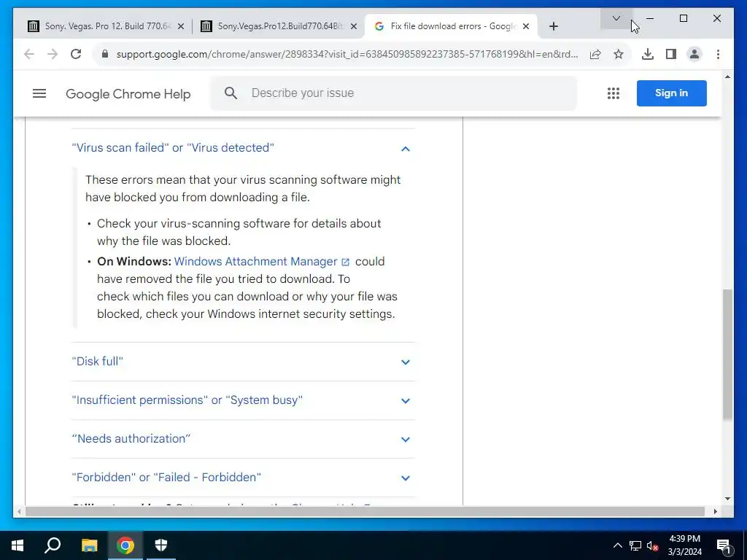The height and width of the screenshot is (560, 747).
Task: Open the network icon in system tray
Action: (x=635, y=545)
